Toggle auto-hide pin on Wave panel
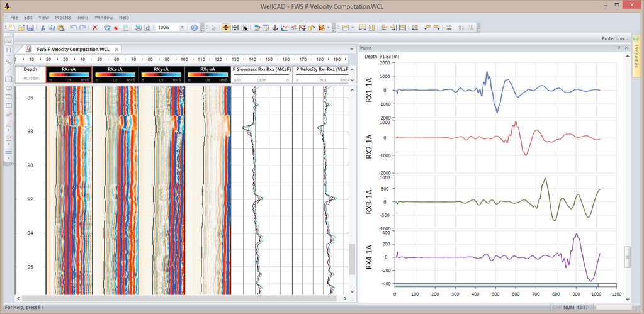644x314 pixels. pyautogui.click(x=619, y=48)
